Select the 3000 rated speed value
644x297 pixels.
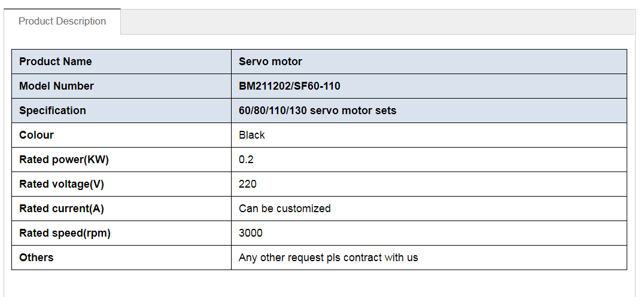[x=251, y=233]
